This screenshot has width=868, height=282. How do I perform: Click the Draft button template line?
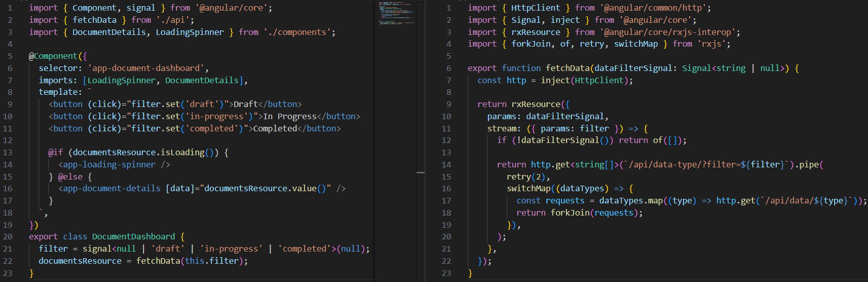[x=175, y=104]
